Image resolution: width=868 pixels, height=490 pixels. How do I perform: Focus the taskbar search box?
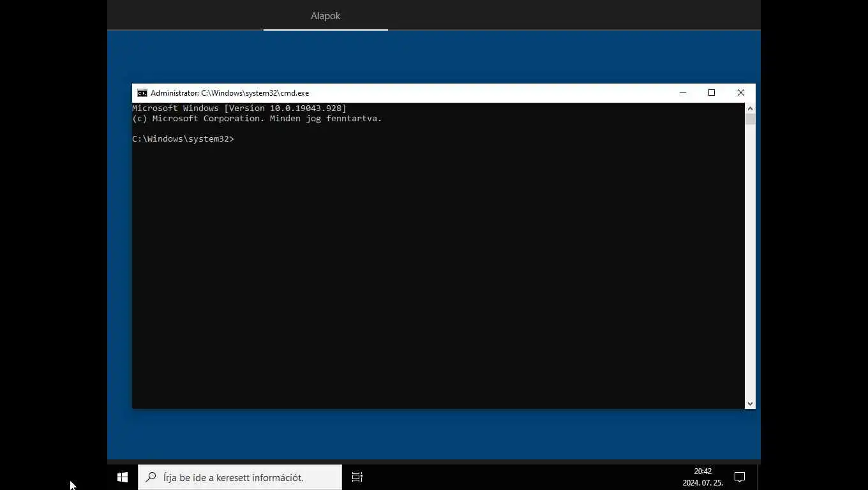pyautogui.click(x=240, y=477)
